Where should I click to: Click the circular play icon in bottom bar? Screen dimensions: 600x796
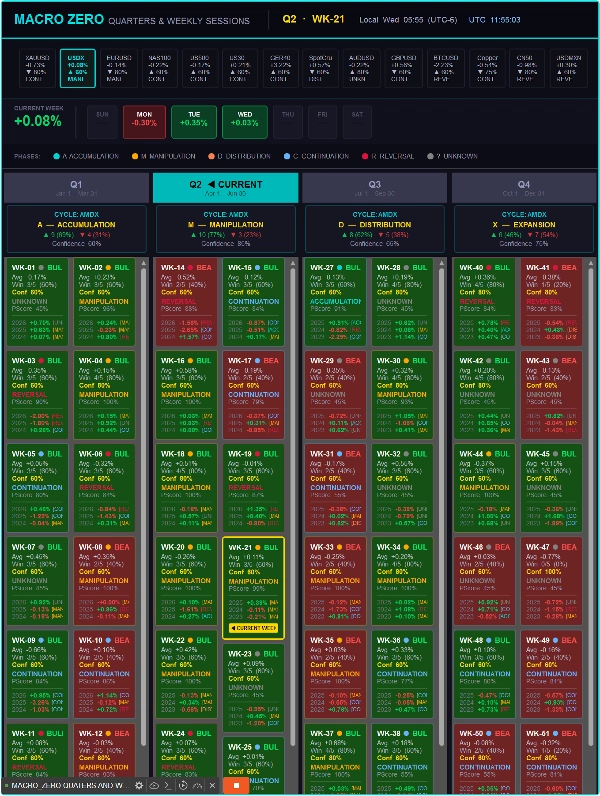pos(183,785)
